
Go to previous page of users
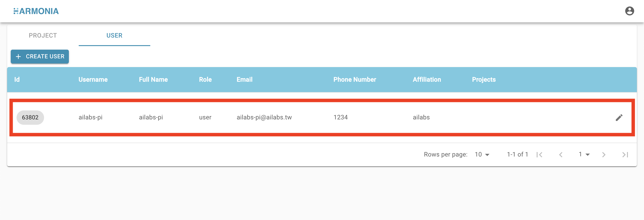(561, 155)
